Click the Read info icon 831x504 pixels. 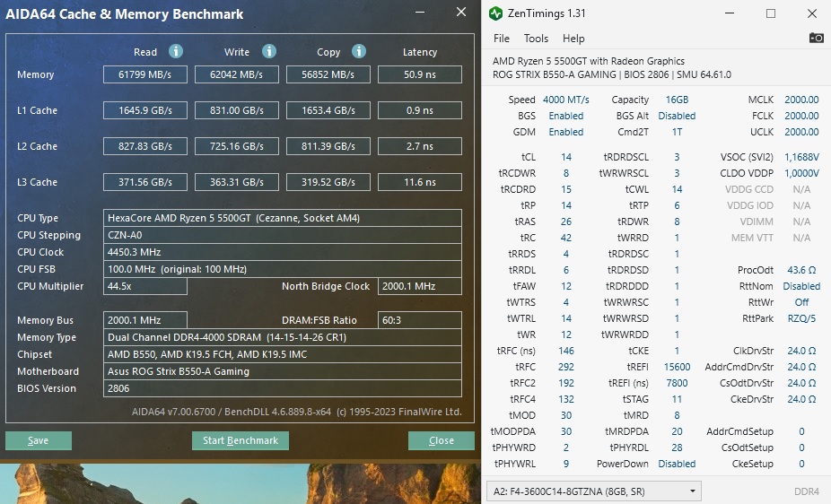tap(175, 51)
